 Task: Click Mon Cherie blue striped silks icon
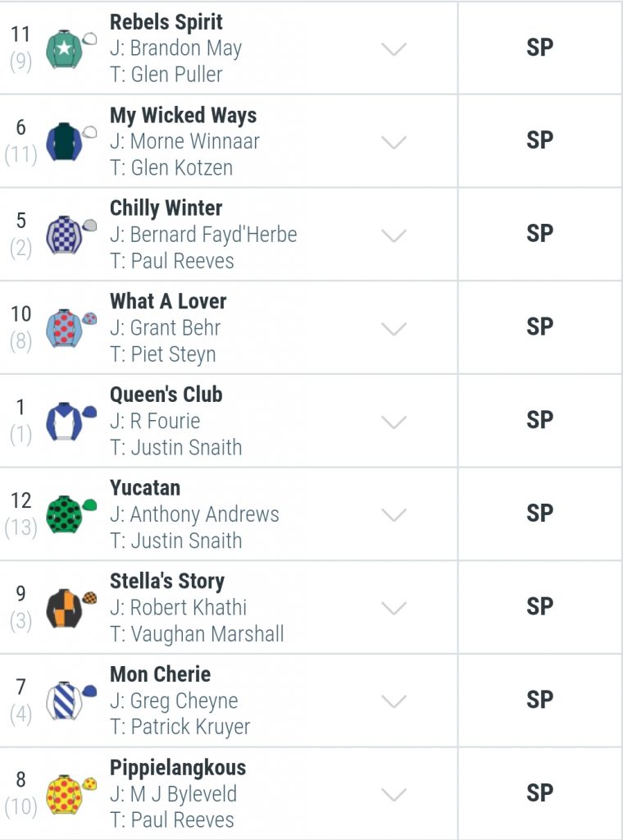click(x=70, y=701)
